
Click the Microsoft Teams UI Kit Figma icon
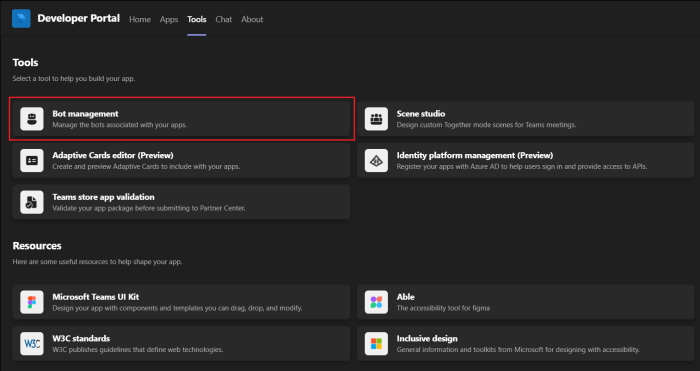[x=32, y=302]
